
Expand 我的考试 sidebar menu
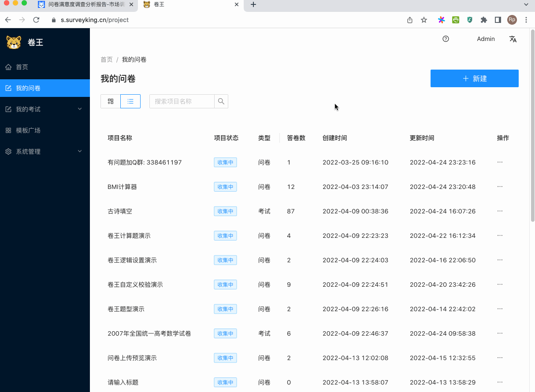click(x=45, y=109)
